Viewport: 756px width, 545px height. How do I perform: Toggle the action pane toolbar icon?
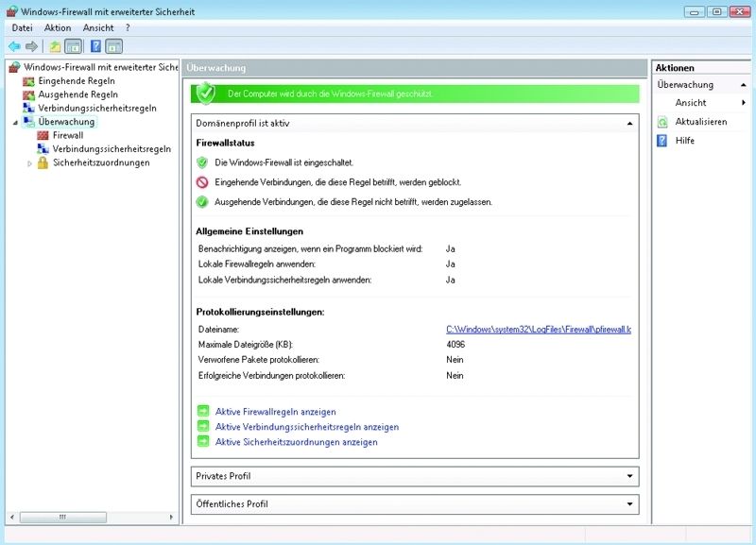(x=113, y=46)
